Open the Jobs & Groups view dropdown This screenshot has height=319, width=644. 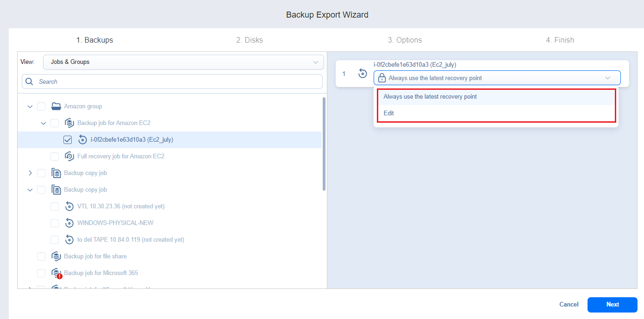pos(183,62)
